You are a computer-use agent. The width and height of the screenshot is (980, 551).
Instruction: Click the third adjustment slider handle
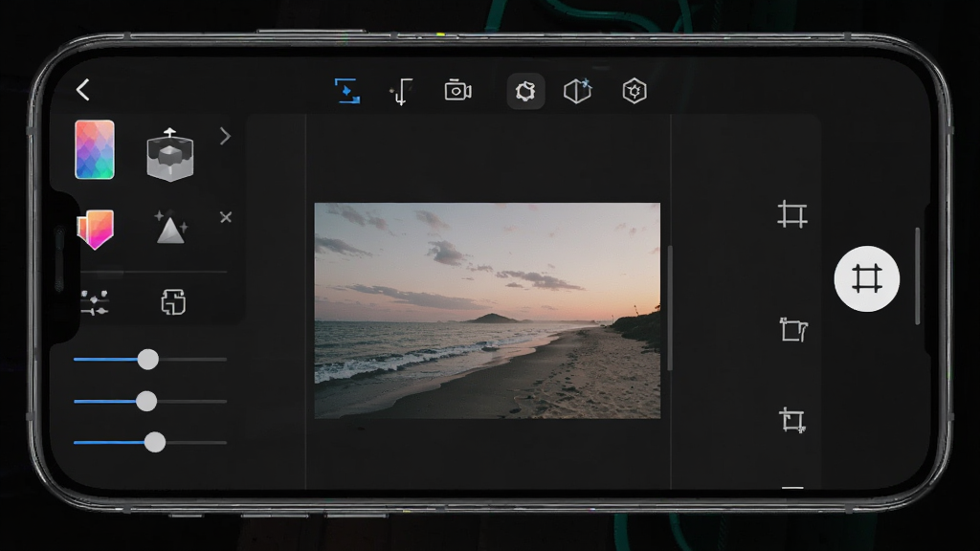point(154,442)
